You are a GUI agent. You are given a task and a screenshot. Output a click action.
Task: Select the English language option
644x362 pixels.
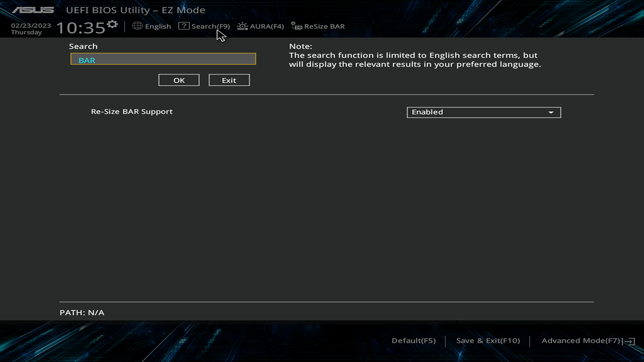(x=158, y=26)
